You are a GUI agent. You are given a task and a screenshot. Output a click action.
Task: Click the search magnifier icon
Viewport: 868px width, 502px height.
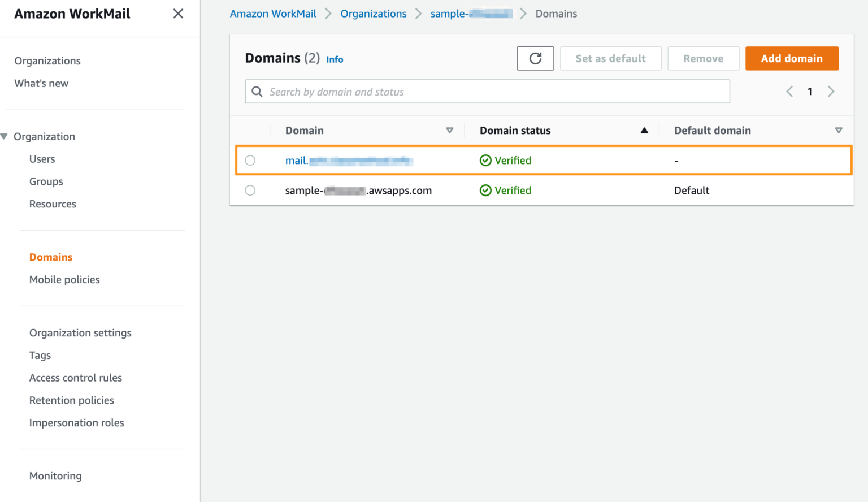coord(257,91)
